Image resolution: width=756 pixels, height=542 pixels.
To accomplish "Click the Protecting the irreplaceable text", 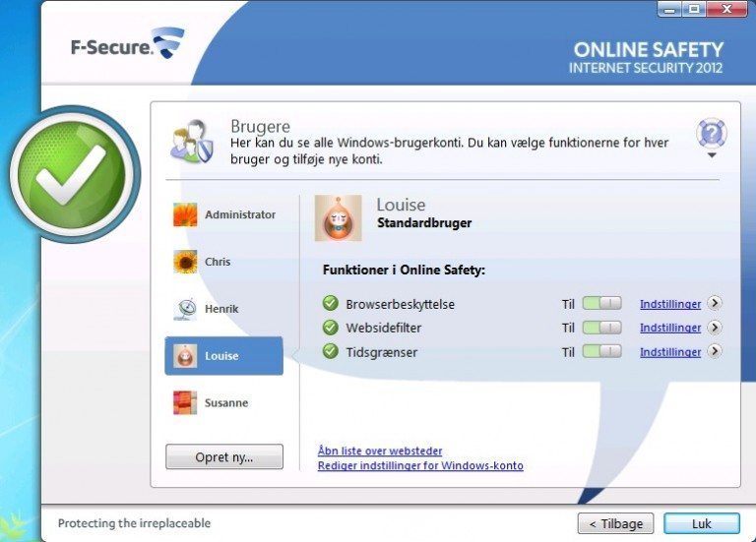I will (134, 523).
